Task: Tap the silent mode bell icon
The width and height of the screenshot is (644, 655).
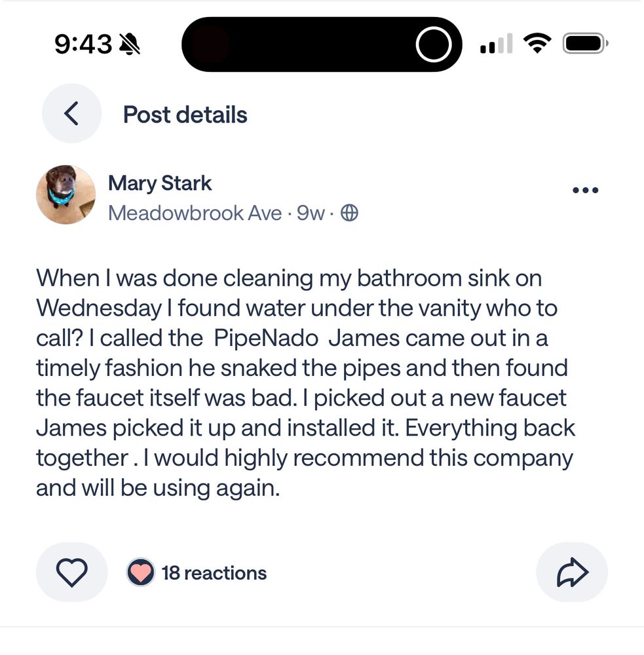Action: pyautogui.click(x=130, y=45)
